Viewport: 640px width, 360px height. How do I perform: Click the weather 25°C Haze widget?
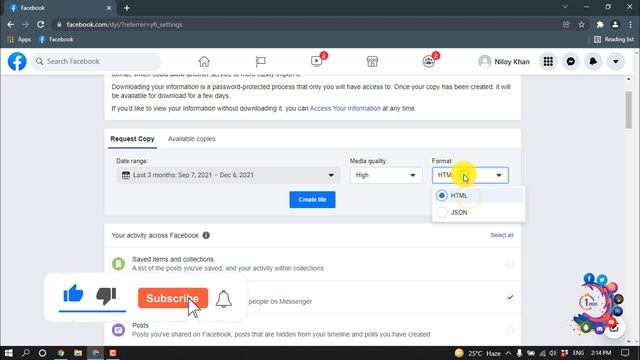tap(478, 353)
